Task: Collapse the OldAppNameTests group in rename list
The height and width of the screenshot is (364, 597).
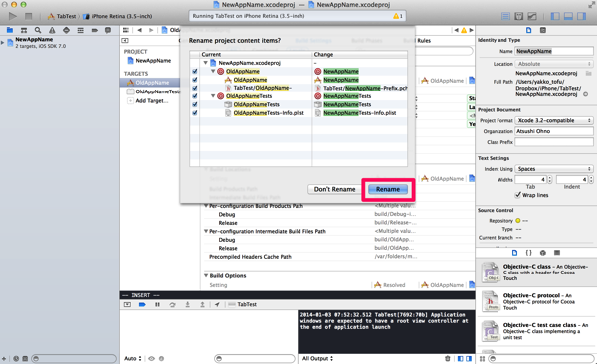Action: (x=213, y=96)
